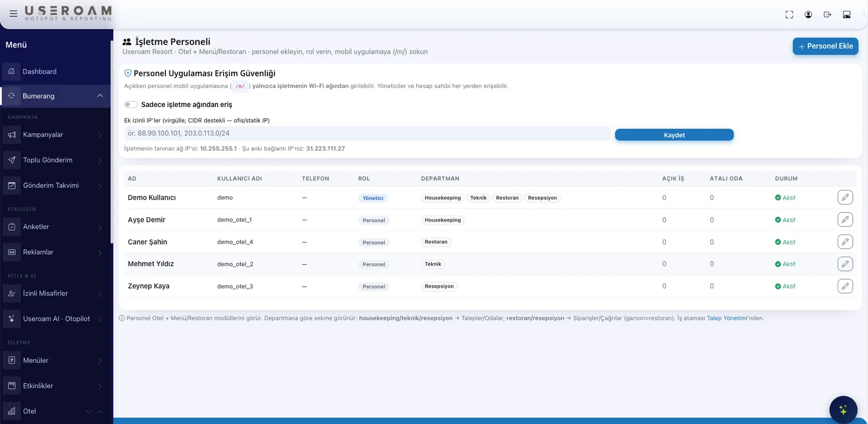Follow the Talep Yönetimi link
The image size is (868, 424).
(x=727, y=318)
